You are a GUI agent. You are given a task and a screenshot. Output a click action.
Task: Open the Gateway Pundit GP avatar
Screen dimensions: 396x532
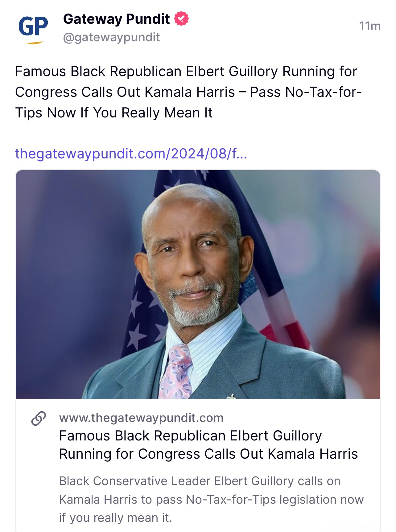33,28
